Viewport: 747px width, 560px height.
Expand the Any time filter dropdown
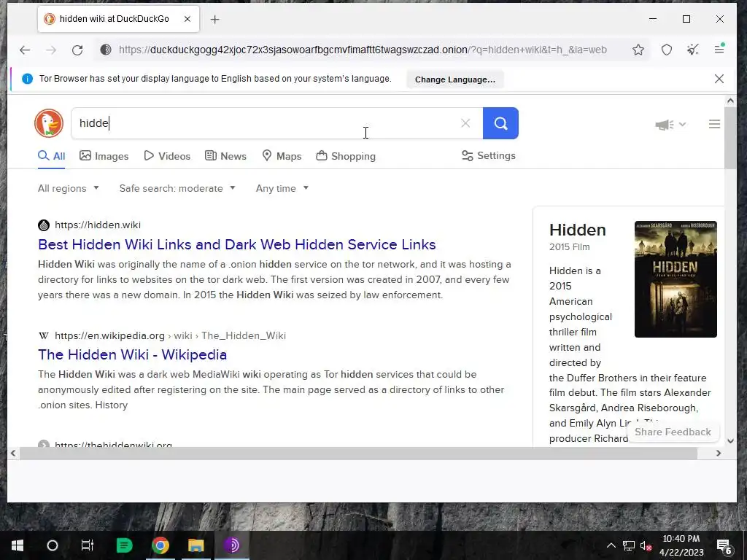pos(282,188)
